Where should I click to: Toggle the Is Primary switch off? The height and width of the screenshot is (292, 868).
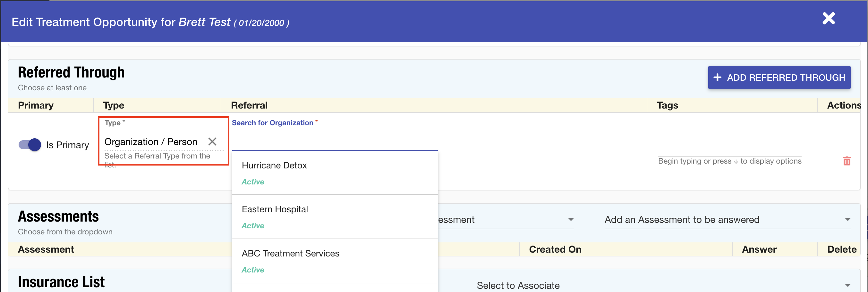[x=30, y=145]
